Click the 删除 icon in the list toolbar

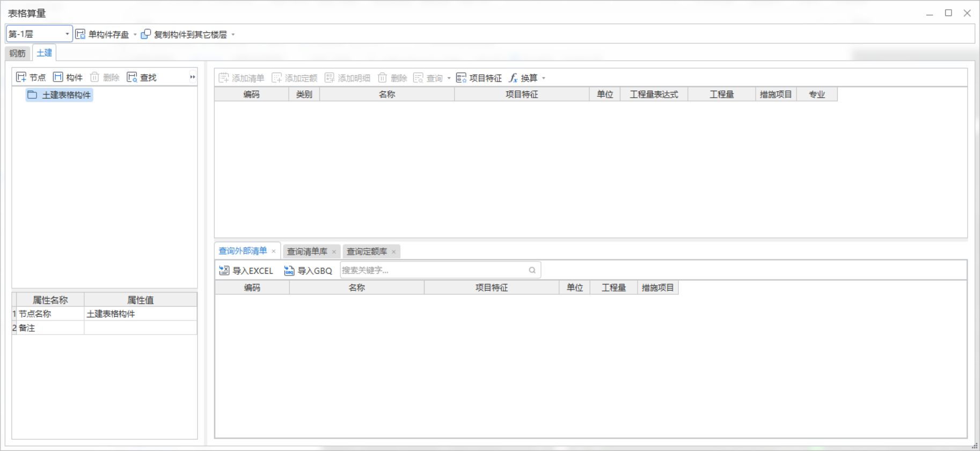pyautogui.click(x=382, y=78)
